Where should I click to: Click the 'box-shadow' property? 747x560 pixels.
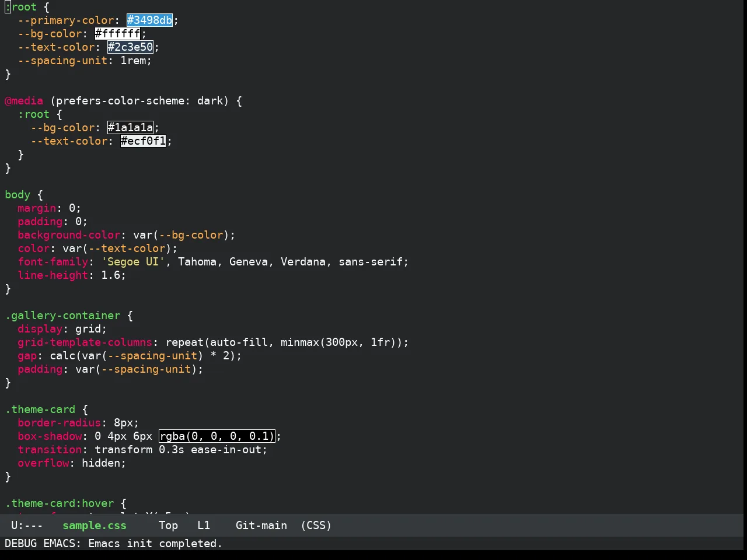pos(50,436)
